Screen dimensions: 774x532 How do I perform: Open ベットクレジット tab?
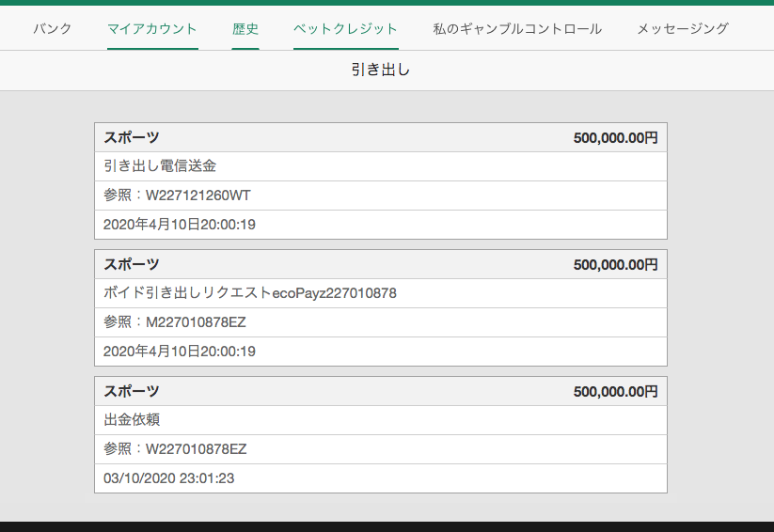pyautogui.click(x=345, y=28)
